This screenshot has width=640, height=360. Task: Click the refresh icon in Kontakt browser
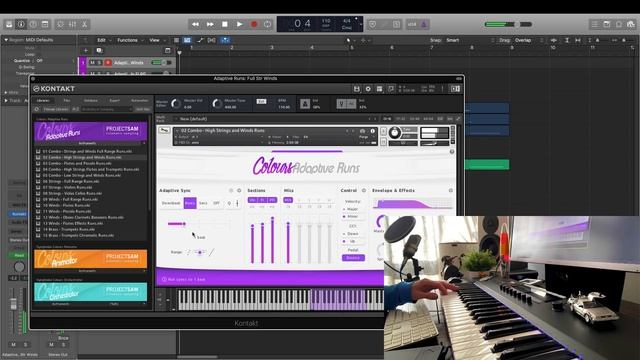[37, 109]
